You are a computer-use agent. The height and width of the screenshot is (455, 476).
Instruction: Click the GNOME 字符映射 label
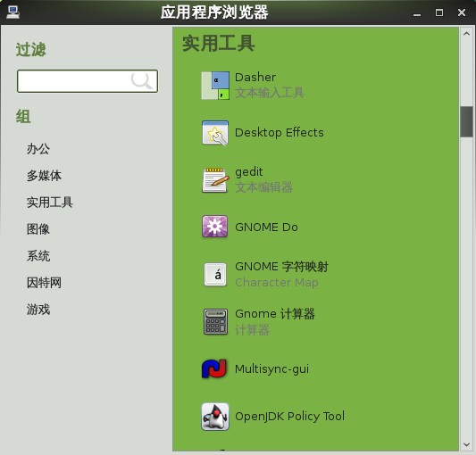281,267
